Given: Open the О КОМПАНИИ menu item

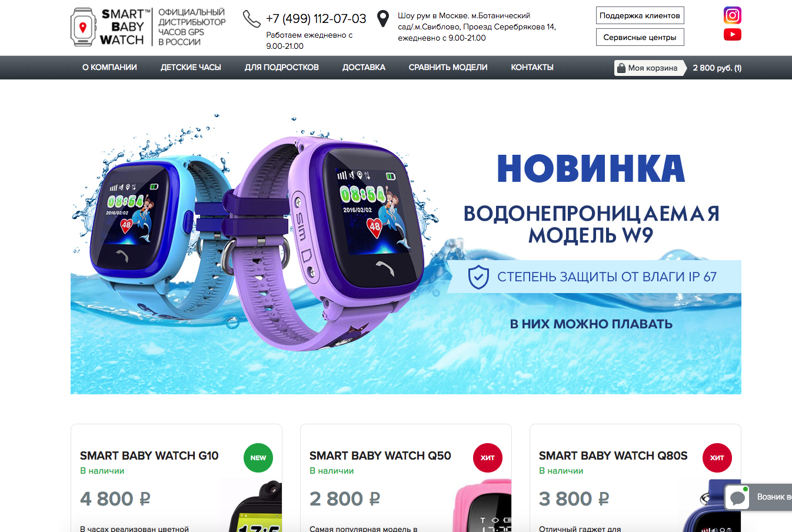Looking at the screenshot, I should (109, 68).
